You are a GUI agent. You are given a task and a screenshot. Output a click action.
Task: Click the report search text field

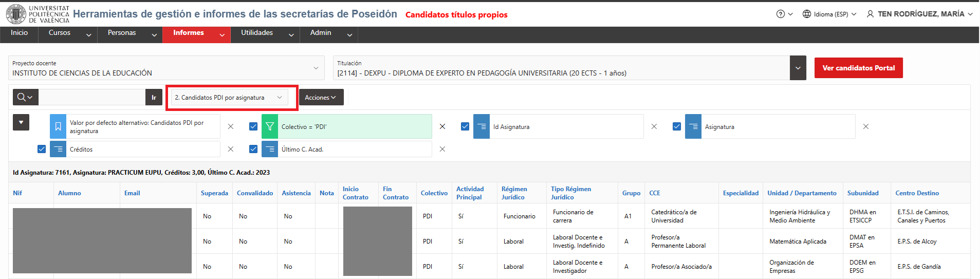[93, 97]
